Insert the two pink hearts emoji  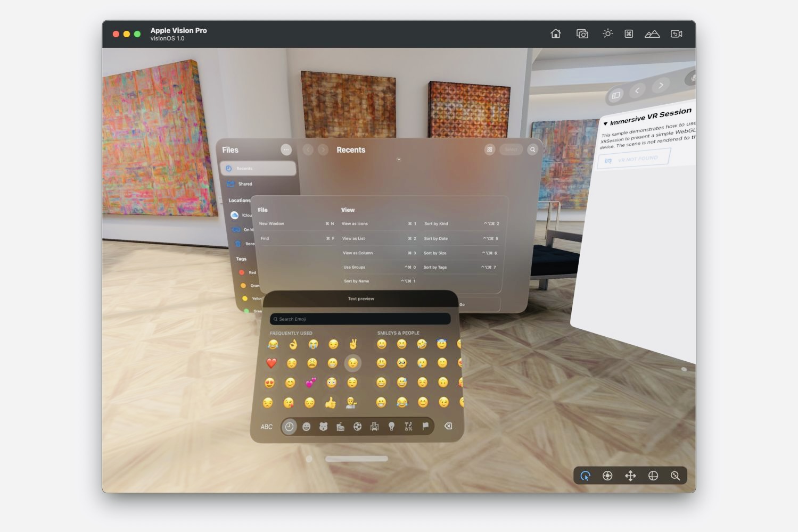311,383
